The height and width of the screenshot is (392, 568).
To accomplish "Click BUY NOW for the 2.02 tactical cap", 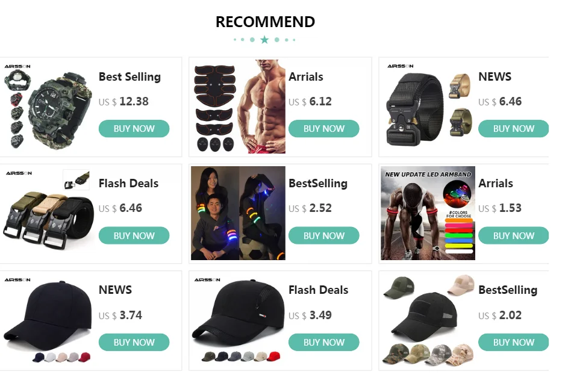I will 513,343.
